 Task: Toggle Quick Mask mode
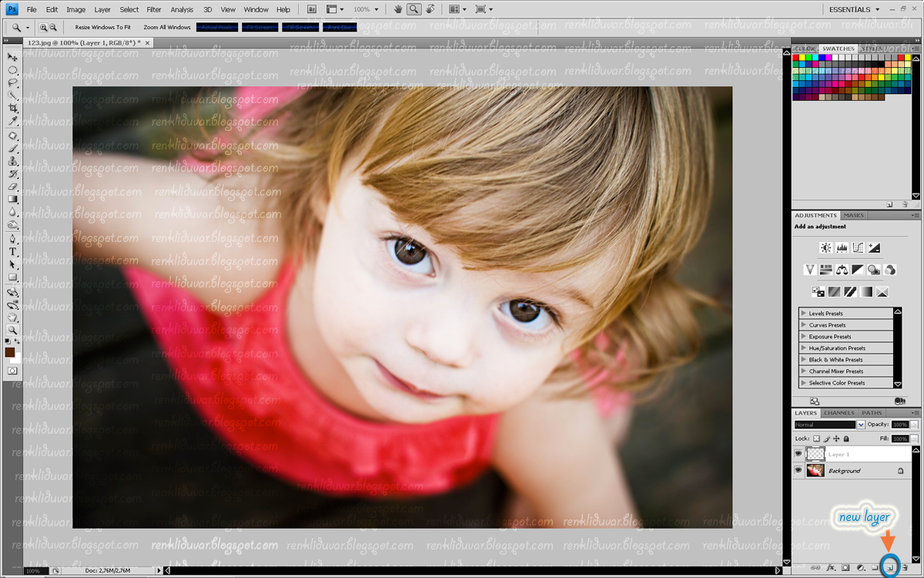[x=13, y=371]
